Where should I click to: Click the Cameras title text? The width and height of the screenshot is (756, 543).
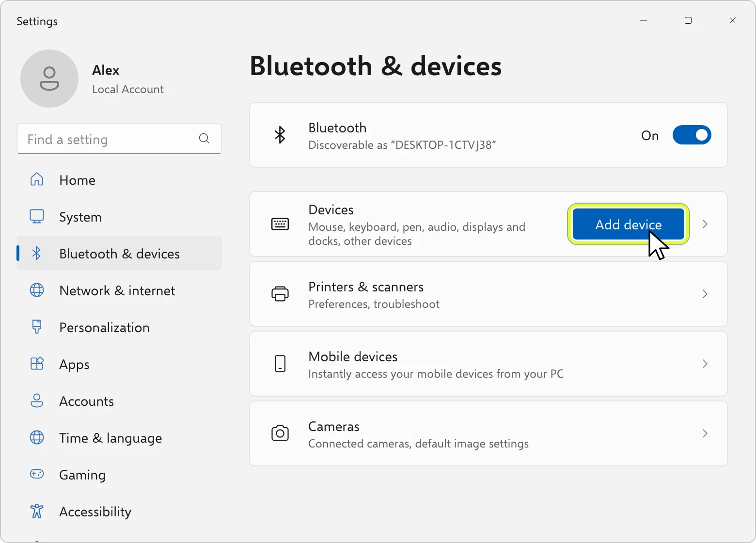pos(334,427)
